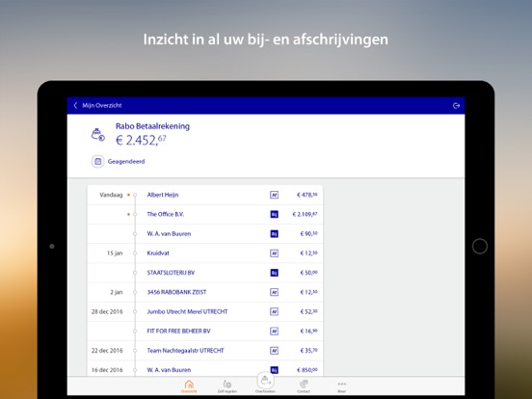Tap the Mijn Overzicht header label

click(102, 105)
